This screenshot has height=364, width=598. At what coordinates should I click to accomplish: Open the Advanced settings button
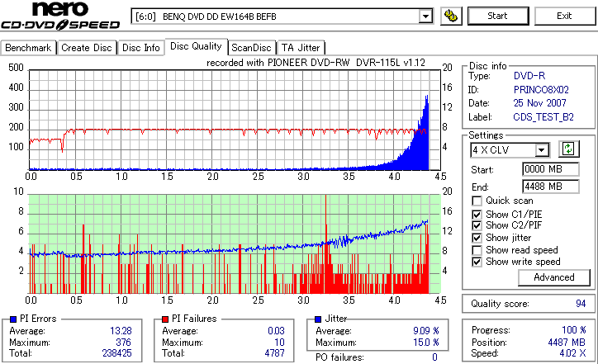[x=553, y=277]
